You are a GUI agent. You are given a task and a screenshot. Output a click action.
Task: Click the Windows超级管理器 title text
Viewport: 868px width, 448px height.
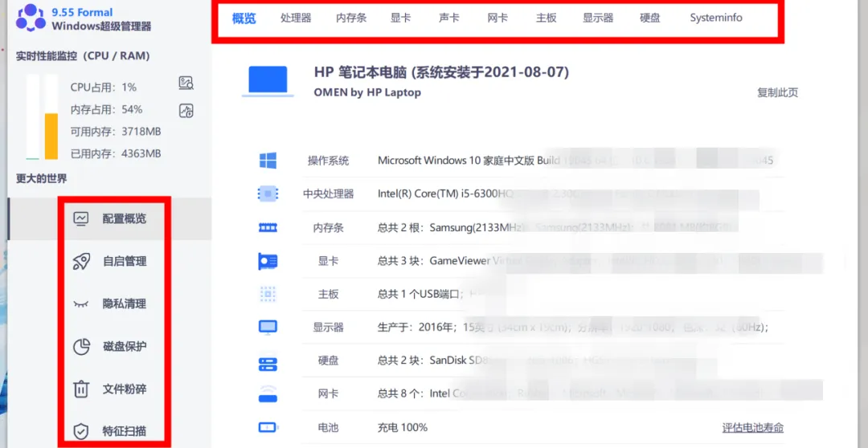click(x=101, y=26)
